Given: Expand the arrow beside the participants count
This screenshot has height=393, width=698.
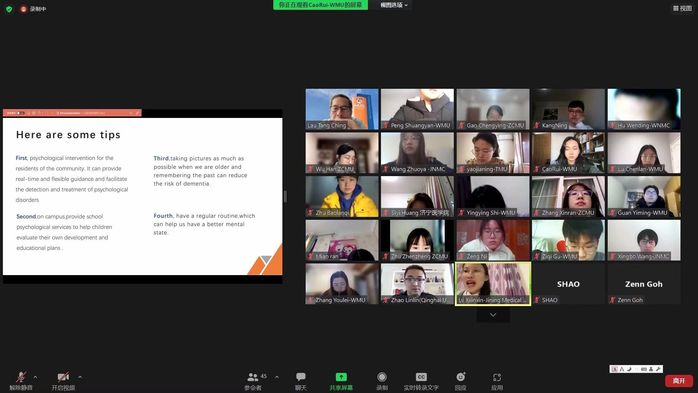Looking at the screenshot, I should click(x=277, y=377).
